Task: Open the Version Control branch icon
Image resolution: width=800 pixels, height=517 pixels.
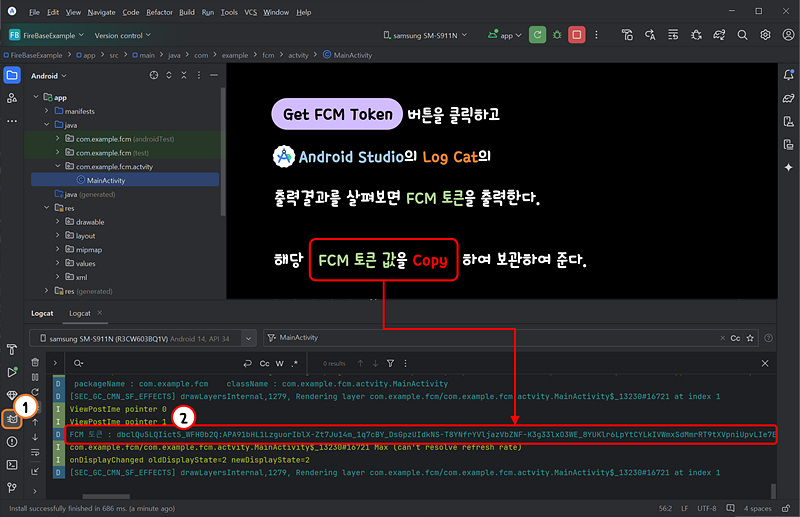Action: (12, 487)
